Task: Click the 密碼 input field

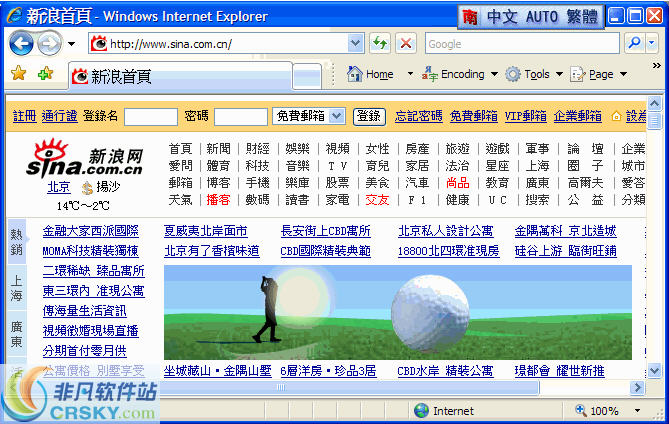Action: 241,116
